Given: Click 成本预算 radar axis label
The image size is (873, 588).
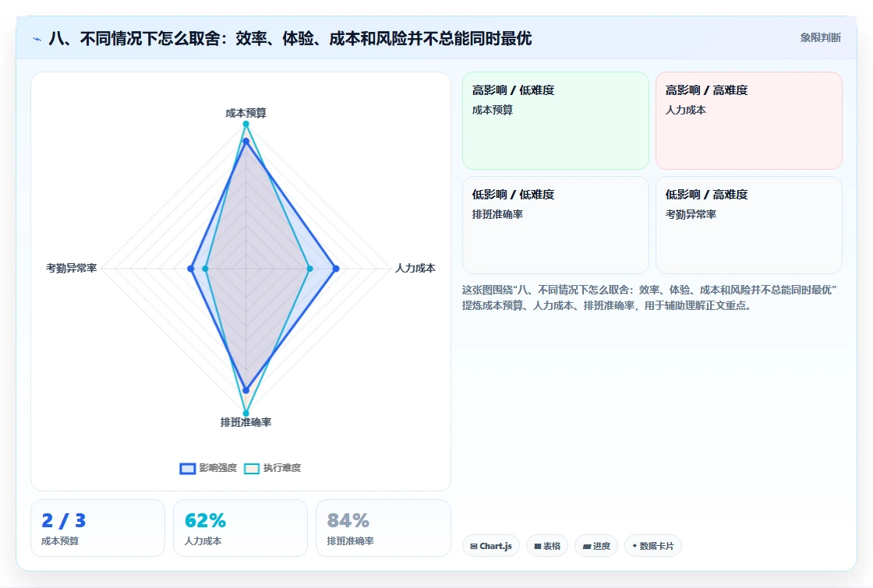Looking at the screenshot, I should [246, 113].
